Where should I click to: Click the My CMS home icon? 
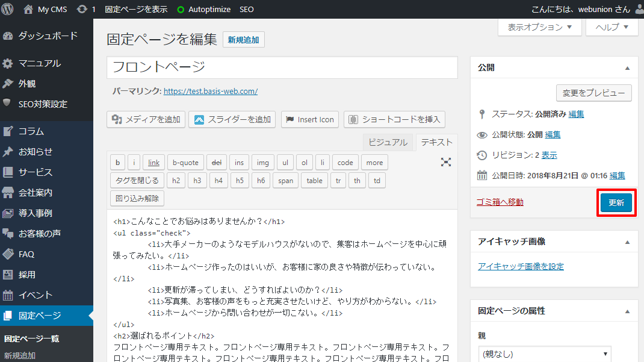tap(28, 9)
